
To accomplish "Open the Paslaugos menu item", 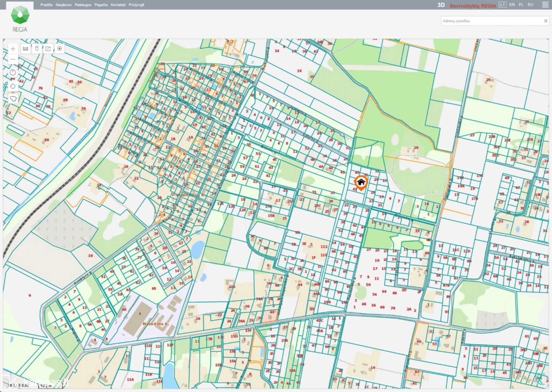I will pos(83,5).
